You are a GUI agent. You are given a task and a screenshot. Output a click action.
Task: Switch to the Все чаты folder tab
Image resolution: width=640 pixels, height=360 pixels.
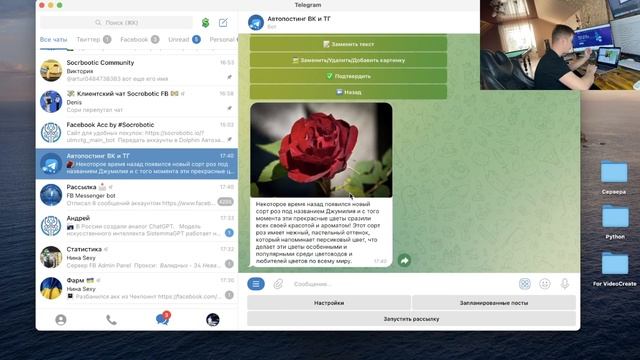(53, 40)
